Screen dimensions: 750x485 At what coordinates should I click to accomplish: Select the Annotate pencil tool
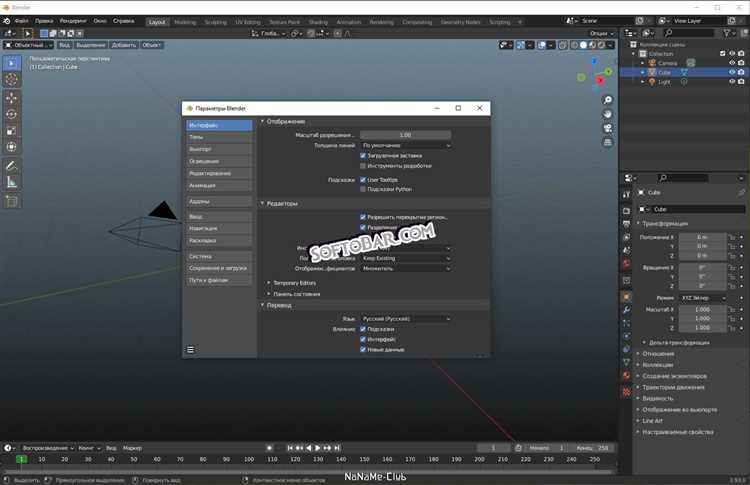(12, 165)
